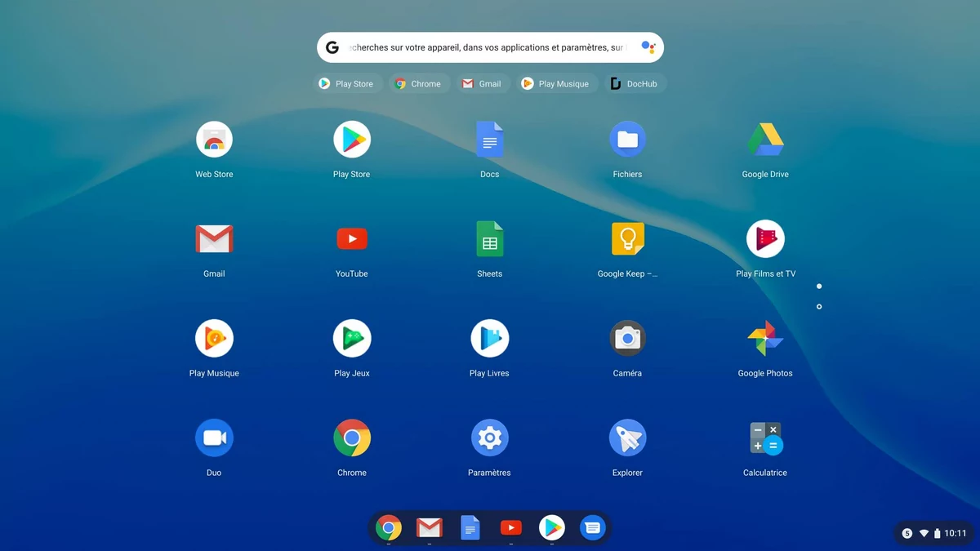Launch Play Jeux
980x551 pixels.
pyautogui.click(x=352, y=339)
